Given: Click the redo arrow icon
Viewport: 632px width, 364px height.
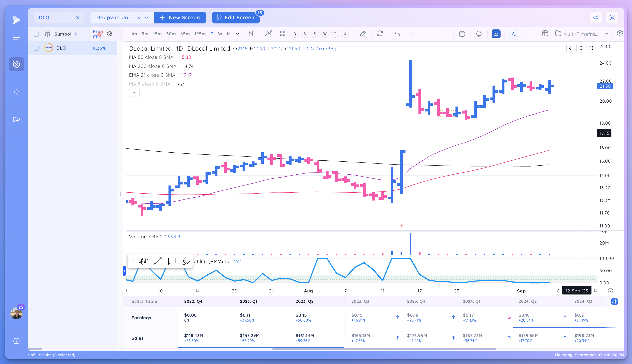Looking at the screenshot, I should point(411,34).
